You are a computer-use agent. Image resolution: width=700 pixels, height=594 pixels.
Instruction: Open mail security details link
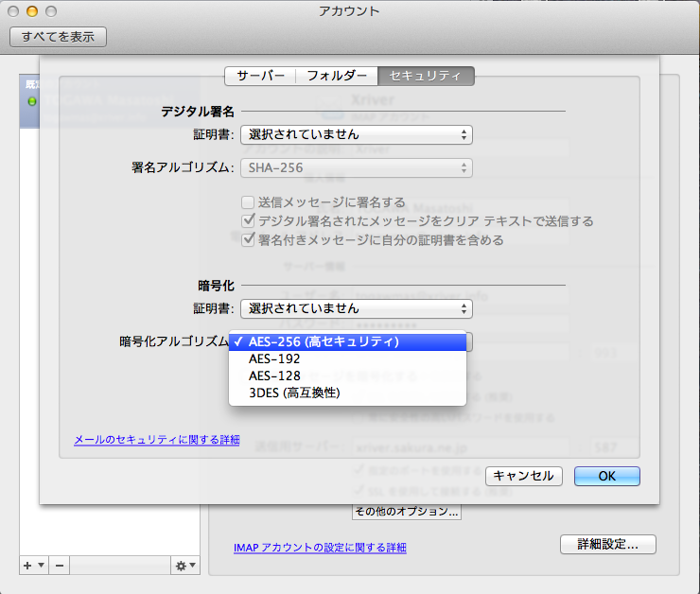tap(157, 440)
